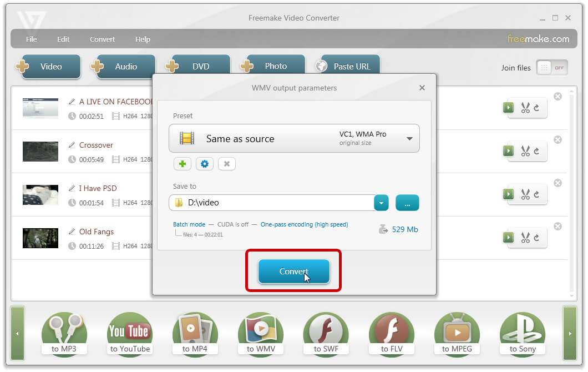The width and height of the screenshot is (588, 372).
Task: Minimize the Freemake Video Converter window
Action: [x=543, y=18]
